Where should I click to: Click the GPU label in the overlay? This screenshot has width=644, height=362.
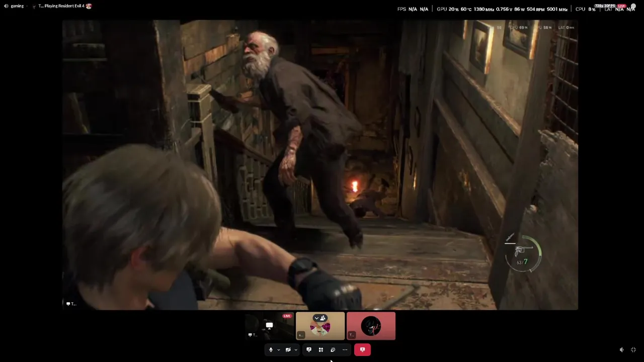(442, 9)
